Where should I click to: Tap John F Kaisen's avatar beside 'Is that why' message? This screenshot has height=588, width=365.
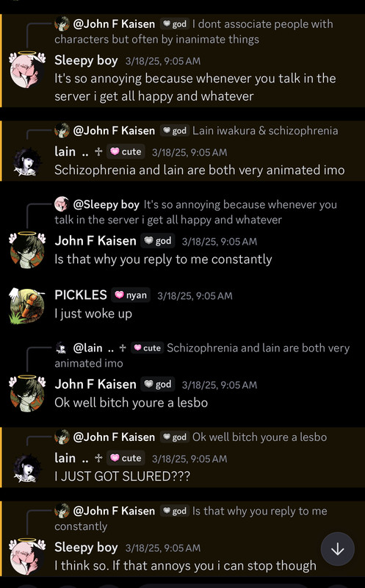click(27, 251)
